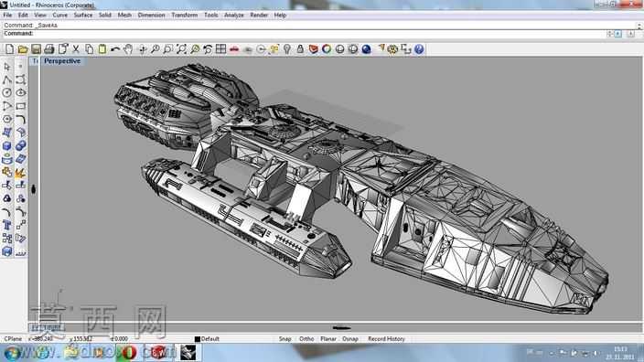Toggle Snap in the status bar
The height and width of the screenshot is (362, 644).
coord(284,339)
